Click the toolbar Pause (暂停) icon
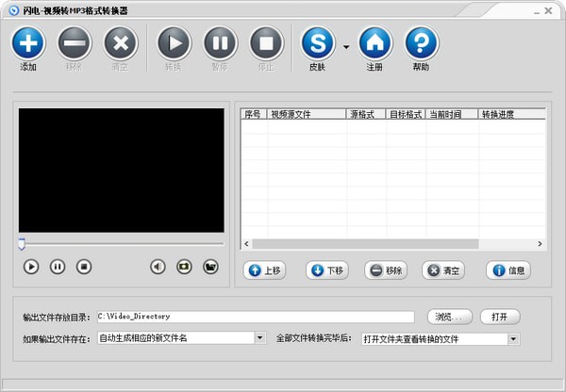Screen dimensions: 566x392 click(220, 43)
